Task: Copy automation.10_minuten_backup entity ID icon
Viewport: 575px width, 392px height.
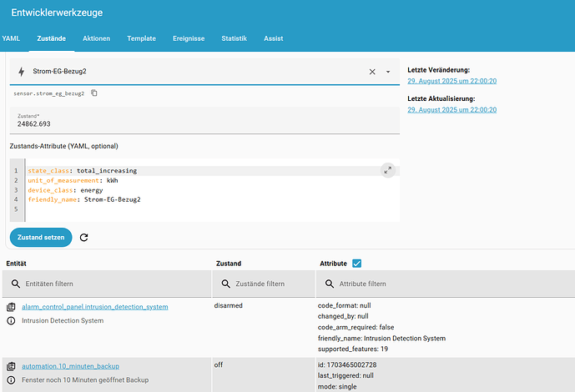Action: pyautogui.click(x=11, y=366)
